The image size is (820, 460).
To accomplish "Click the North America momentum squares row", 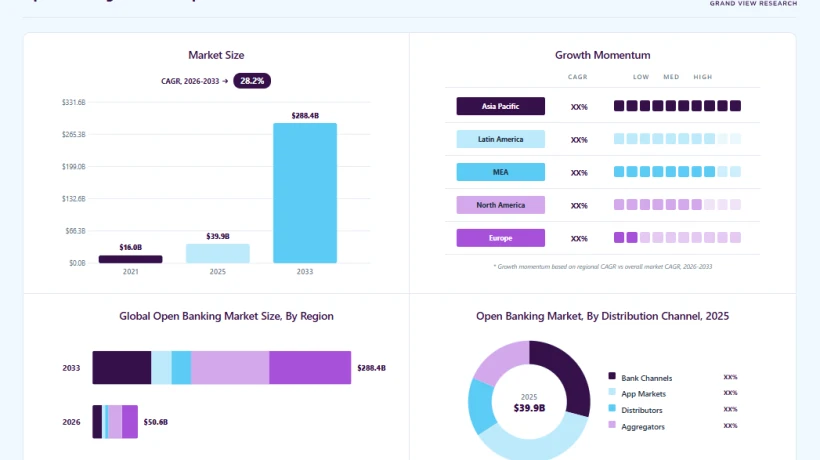I will pyautogui.click(x=677, y=205).
